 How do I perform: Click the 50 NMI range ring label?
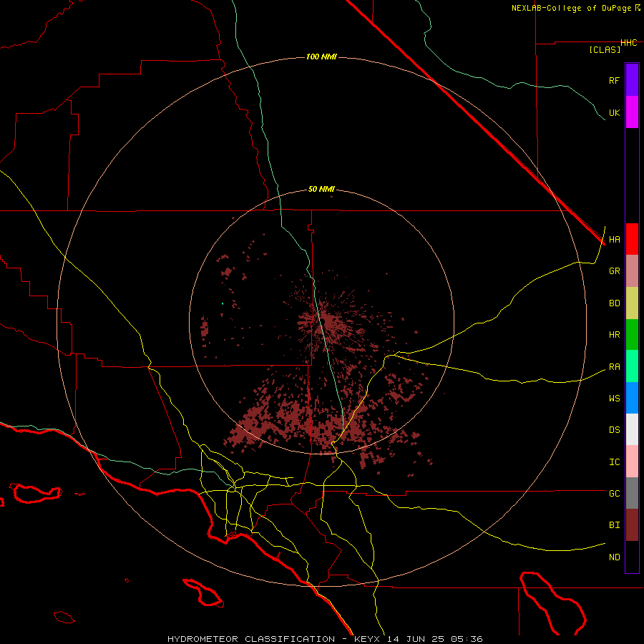point(321,190)
